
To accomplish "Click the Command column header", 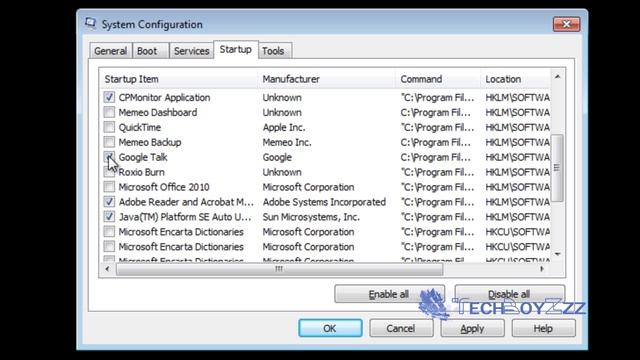I will [438, 79].
